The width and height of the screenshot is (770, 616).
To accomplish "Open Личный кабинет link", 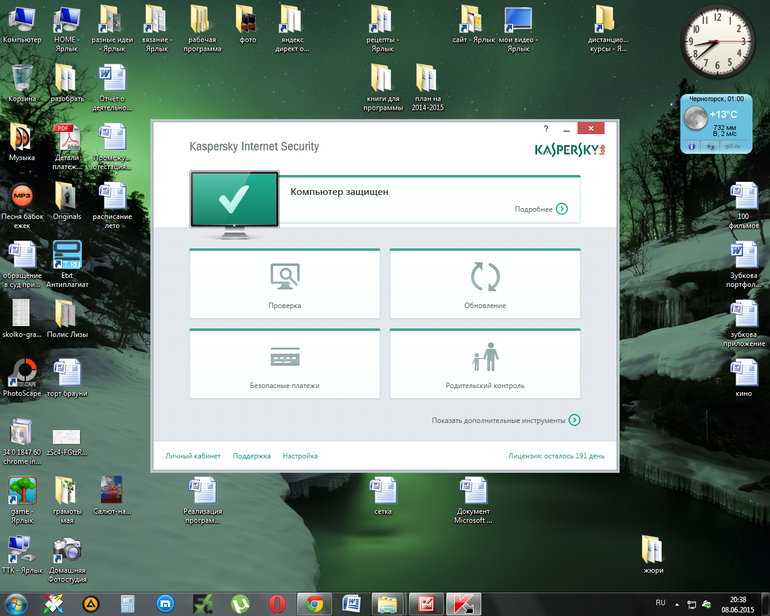I will tap(193, 456).
